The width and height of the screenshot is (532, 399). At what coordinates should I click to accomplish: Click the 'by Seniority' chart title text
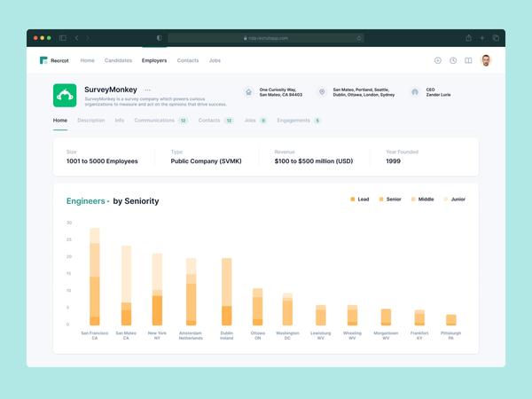(x=136, y=201)
